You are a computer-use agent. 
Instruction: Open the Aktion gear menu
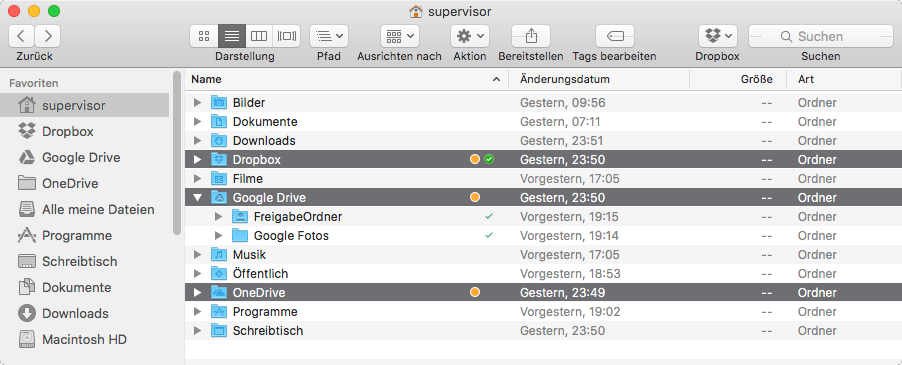click(470, 36)
